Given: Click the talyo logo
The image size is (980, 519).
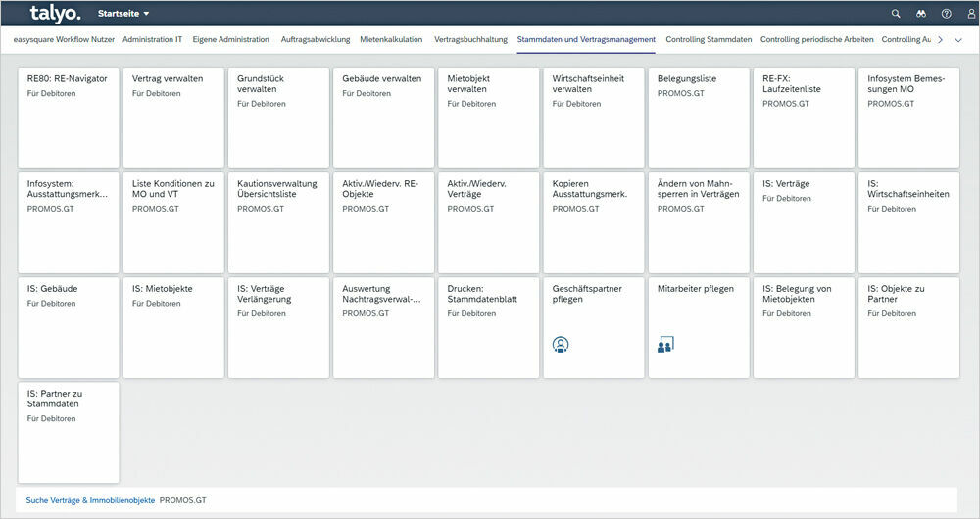Looking at the screenshot, I should click(x=55, y=14).
